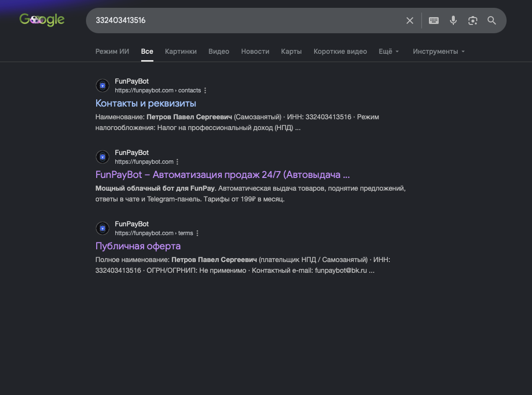The image size is (532, 395).
Task: Open more options for contacts result
Action: (205, 90)
